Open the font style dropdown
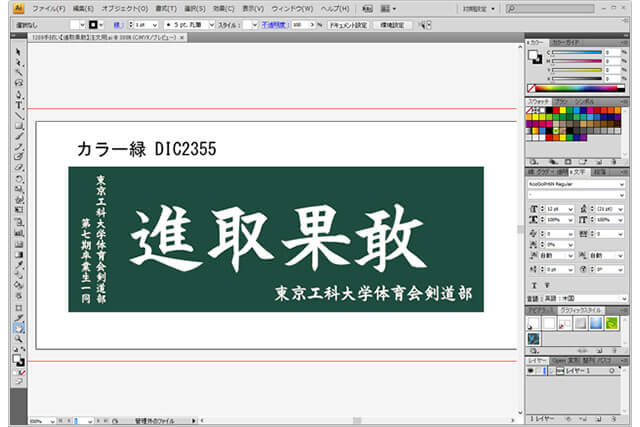This screenshot has height=427, width=640. (622, 195)
